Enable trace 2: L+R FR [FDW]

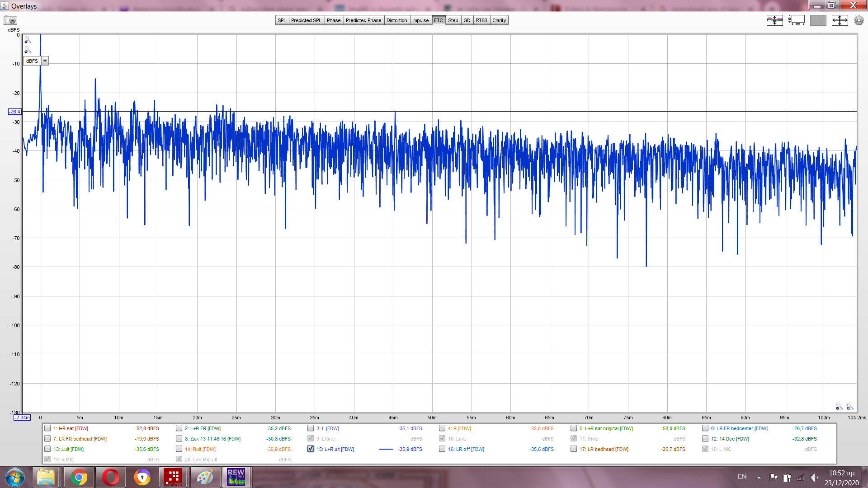pyautogui.click(x=179, y=428)
